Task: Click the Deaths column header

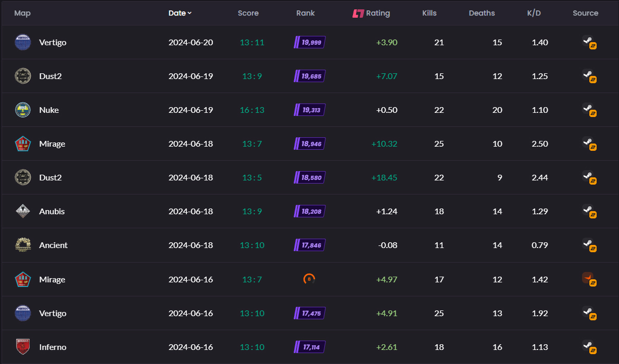Action: [482, 14]
